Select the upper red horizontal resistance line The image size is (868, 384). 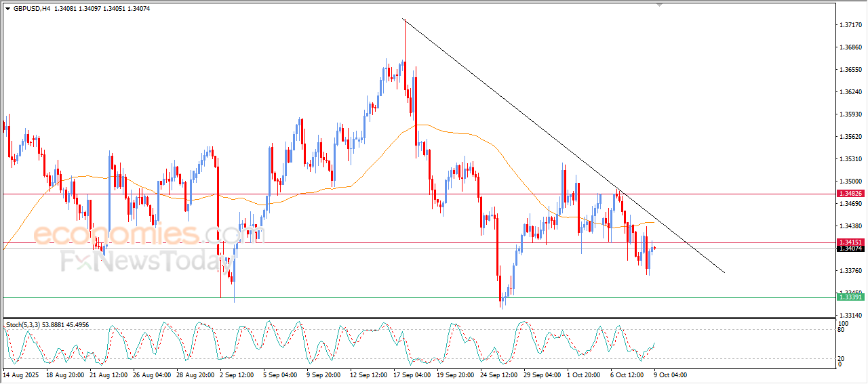click(x=418, y=194)
